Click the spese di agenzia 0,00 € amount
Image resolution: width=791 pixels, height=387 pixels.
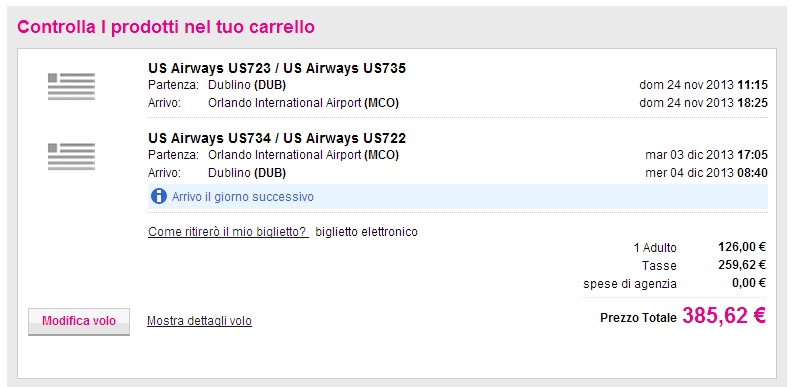click(x=749, y=283)
